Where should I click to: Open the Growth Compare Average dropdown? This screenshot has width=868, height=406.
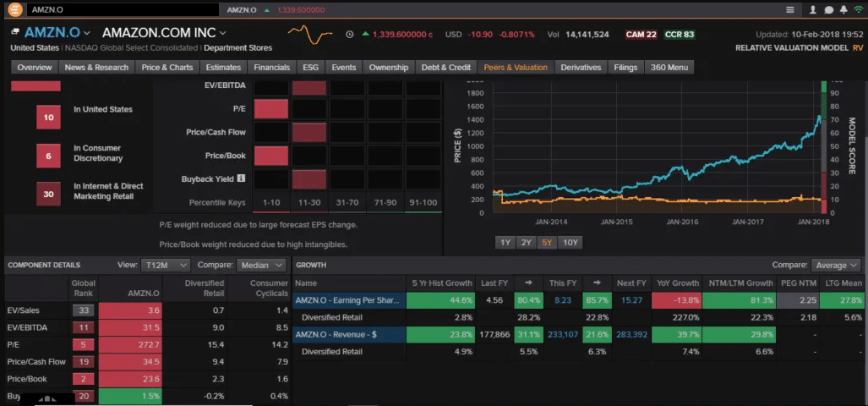pos(836,266)
